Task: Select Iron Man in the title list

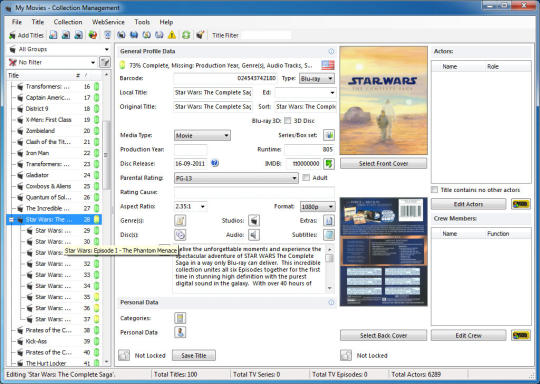Action: [53, 153]
